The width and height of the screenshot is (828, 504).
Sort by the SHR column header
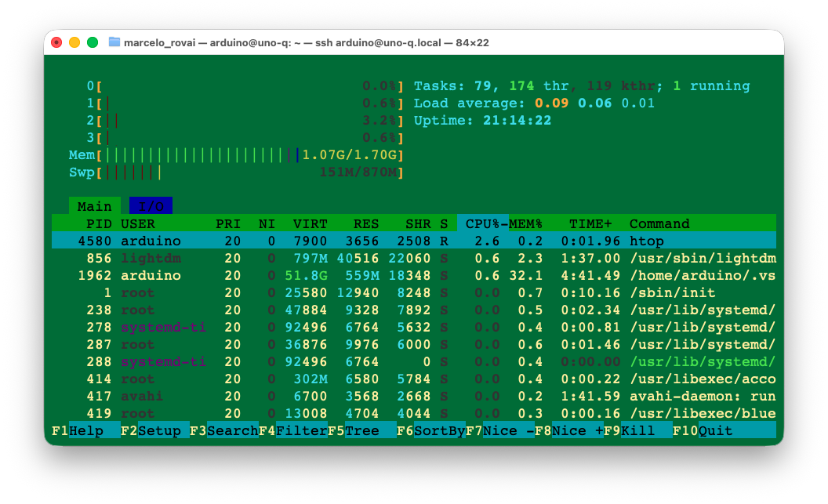coord(418,223)
